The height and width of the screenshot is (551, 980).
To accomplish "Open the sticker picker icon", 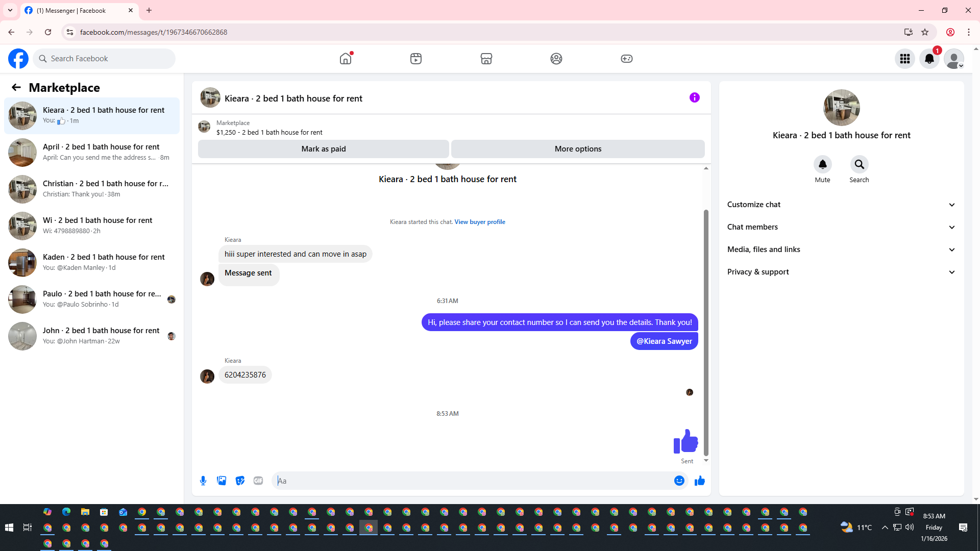I will [x=240, y=481].
